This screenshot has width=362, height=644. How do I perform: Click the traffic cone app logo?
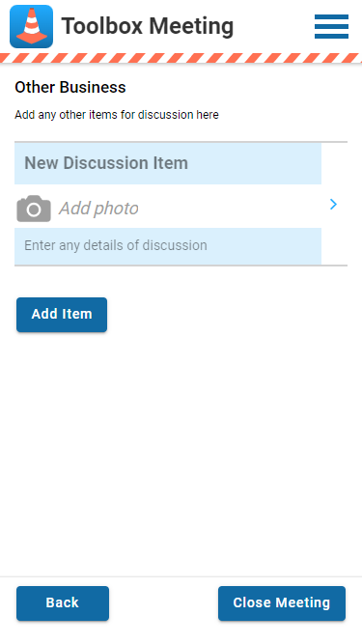point(31,26)
